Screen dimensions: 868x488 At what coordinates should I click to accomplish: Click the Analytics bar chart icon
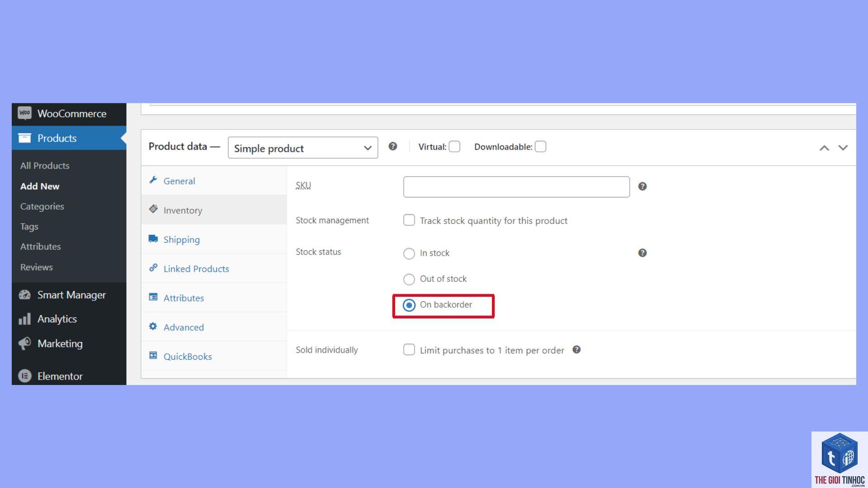pyautogui.click(x=24, y=319)
